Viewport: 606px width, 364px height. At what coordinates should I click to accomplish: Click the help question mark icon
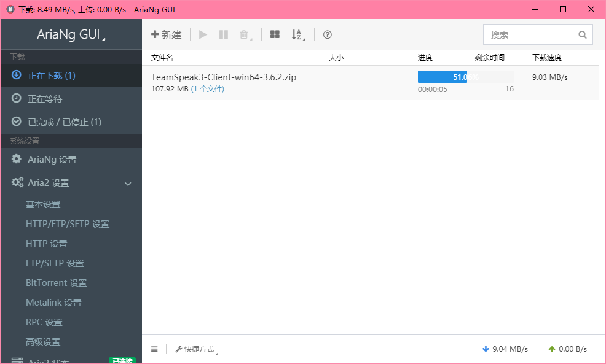[x=327, y=34]
